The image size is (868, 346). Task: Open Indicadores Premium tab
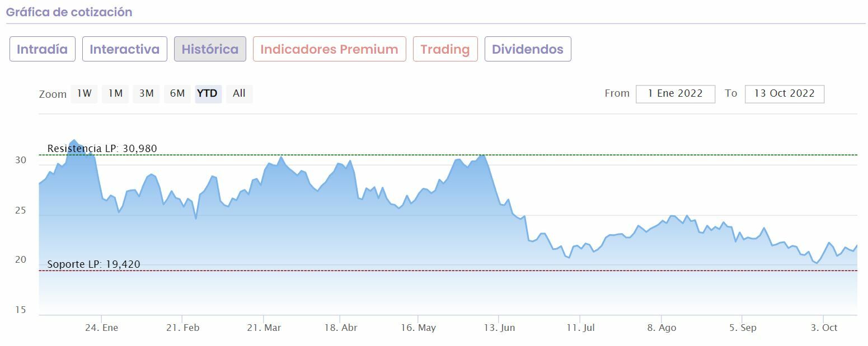coord(329,49)
